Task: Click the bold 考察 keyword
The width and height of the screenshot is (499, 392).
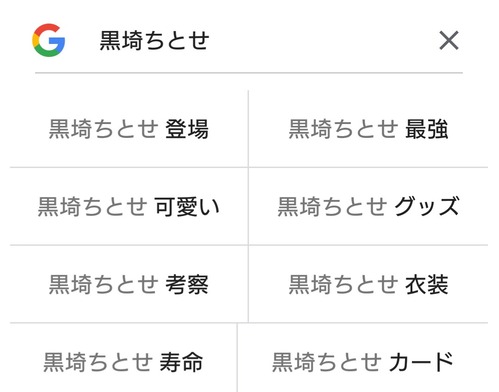Action: [x=187, y=284]
